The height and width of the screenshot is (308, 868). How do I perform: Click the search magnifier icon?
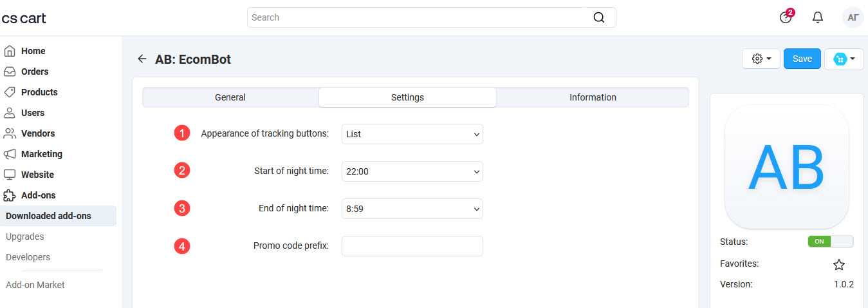click(x=598, y=17)
